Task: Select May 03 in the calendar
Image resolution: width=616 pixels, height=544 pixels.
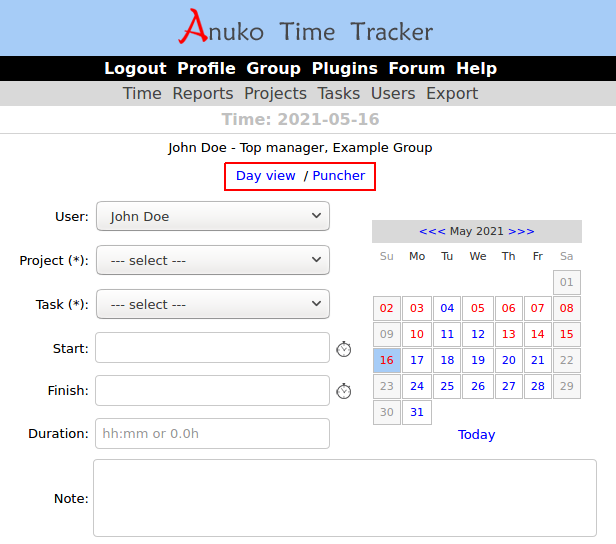Action: (417, 308)
